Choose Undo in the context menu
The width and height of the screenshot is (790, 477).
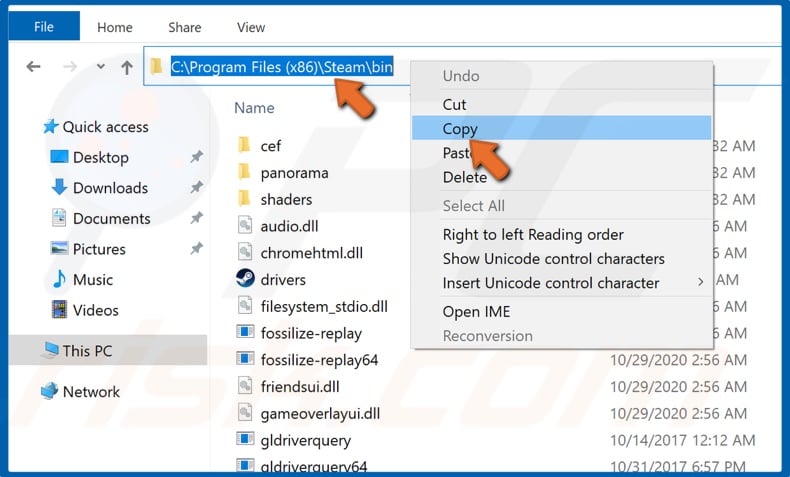pos(460,76)
